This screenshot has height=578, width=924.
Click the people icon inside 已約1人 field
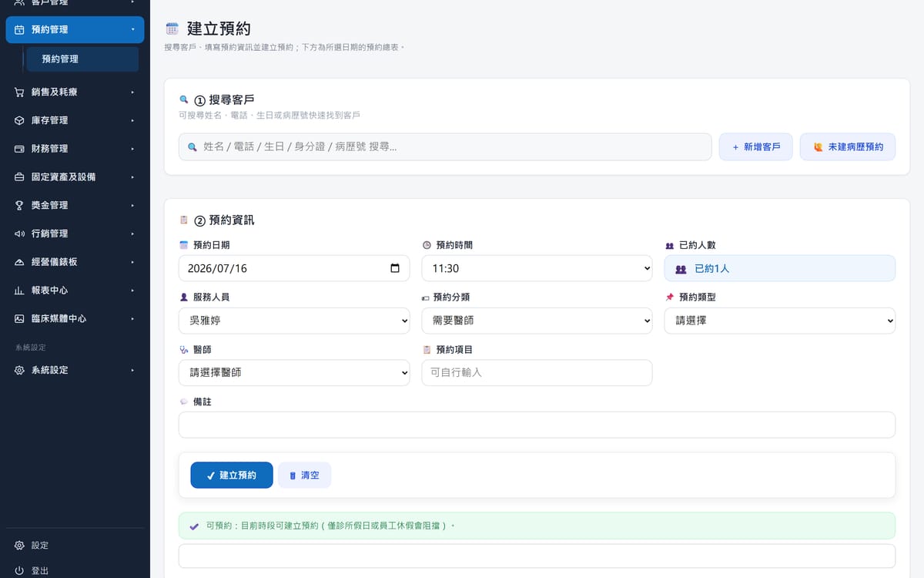pyautogui.click(x=681, y=269)
